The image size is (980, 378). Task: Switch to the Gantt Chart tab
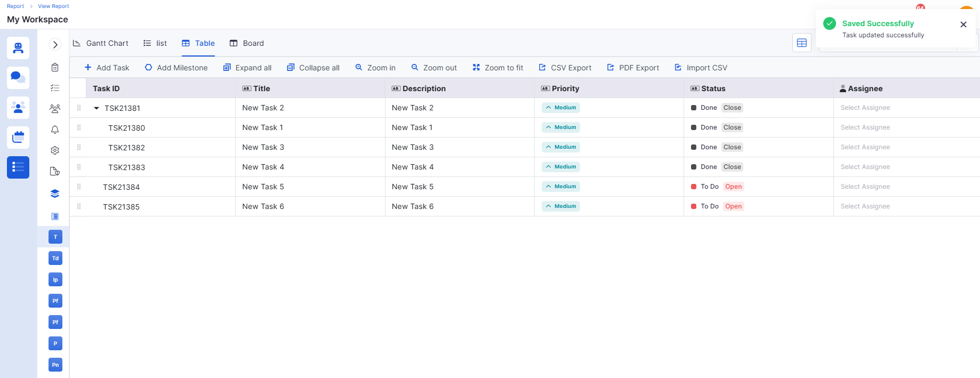(x=101, y=43)
